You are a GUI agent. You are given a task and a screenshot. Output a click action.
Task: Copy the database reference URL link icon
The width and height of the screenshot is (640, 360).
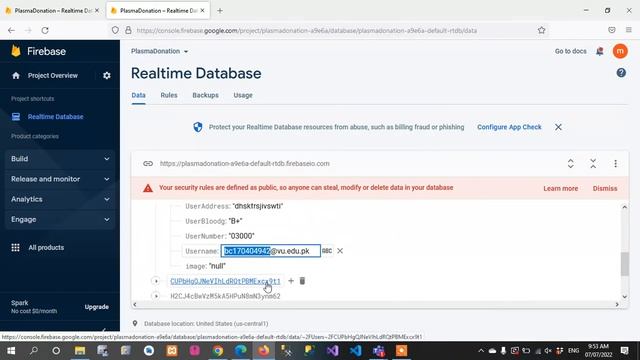point(148,164)
